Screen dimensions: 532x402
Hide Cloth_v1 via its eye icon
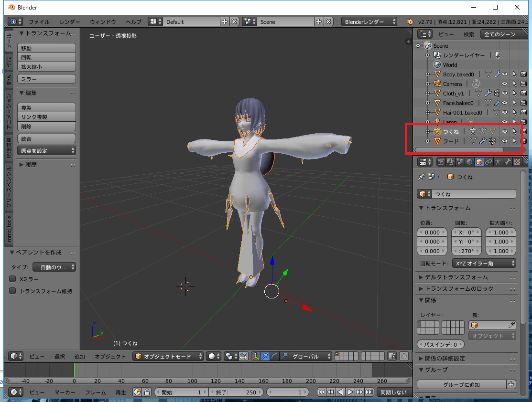click(x=505, y=93)
